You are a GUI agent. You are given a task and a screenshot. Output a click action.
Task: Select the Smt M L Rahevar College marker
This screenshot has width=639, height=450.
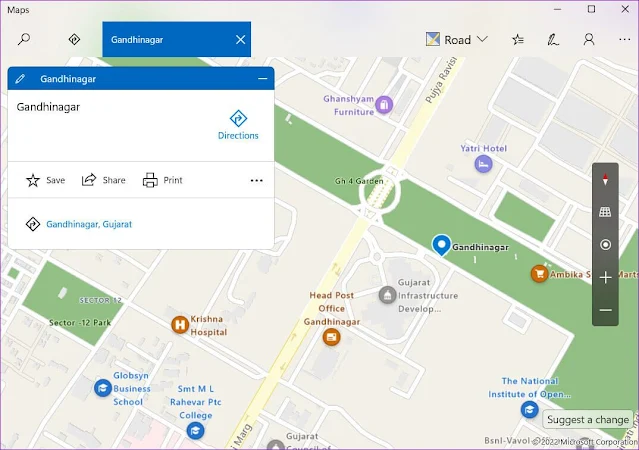[x=195, y=430]
